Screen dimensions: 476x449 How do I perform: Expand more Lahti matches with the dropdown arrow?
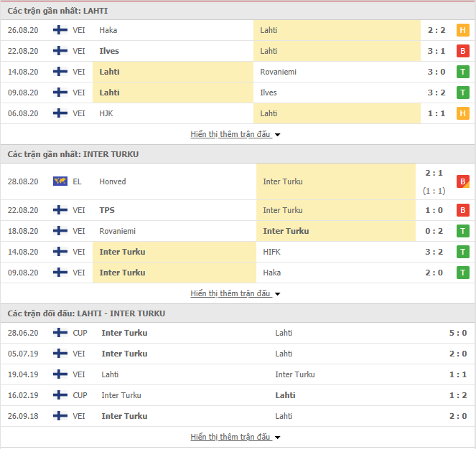pos(277,134)
